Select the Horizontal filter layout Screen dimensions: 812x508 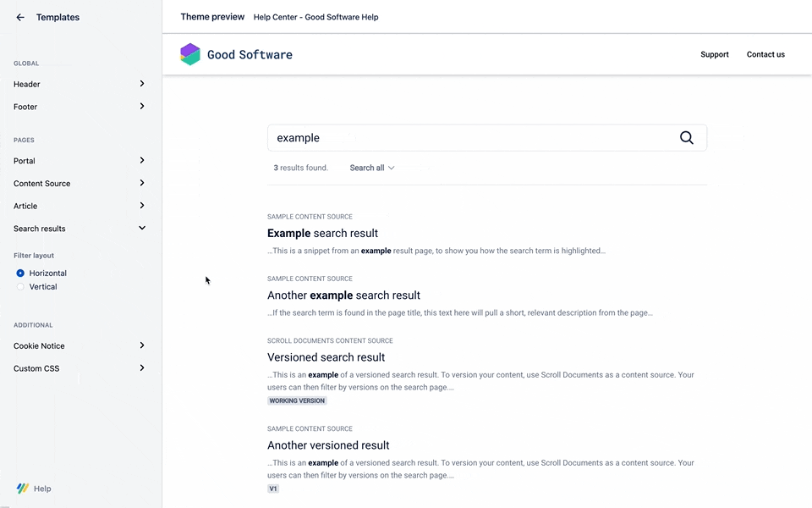click(21, 273)
